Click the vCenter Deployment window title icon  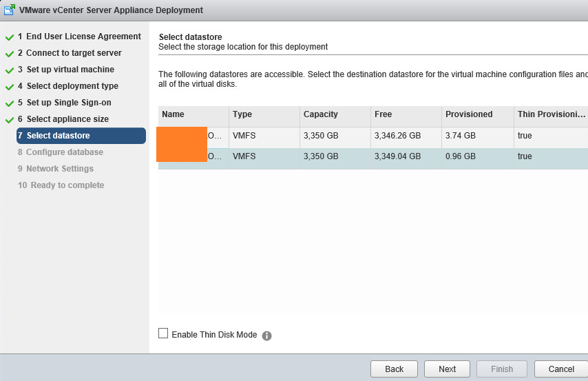(10, 10)
